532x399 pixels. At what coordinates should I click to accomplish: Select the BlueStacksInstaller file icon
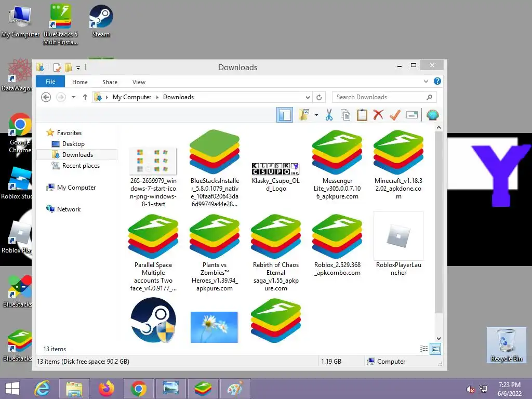pyautogui.click(x=215, y=152)
